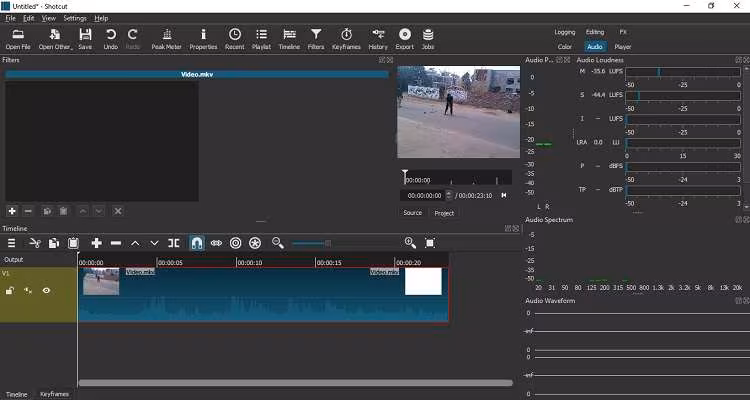
Task: Click the scissors cut icon in timeline toolbar
Action: tap(34, 243)
